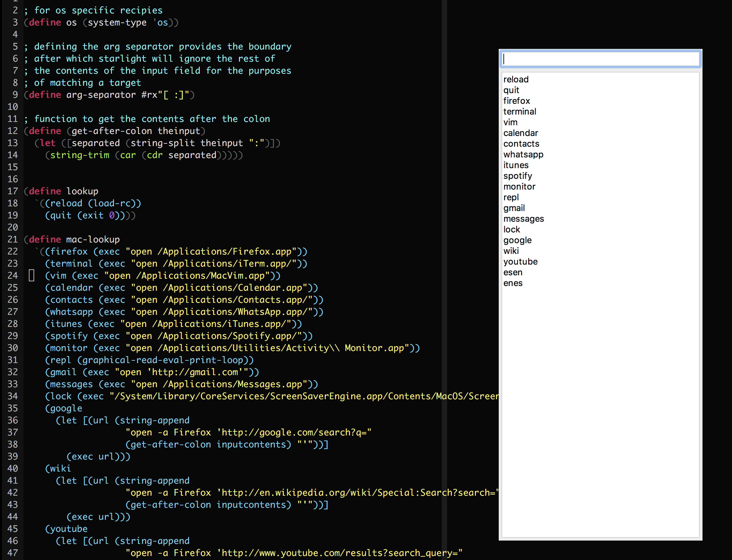Select youtube in the launcher list
The image size is (732, 560).
pos(520,262)
